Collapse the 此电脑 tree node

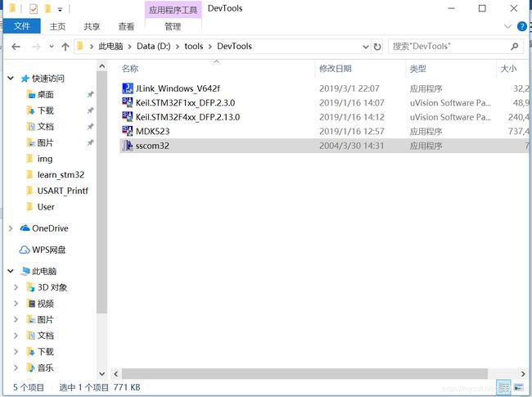[11, 271]
